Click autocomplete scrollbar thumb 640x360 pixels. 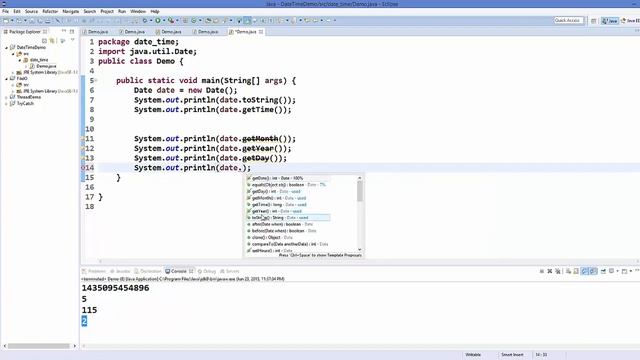tap(360, 191)
